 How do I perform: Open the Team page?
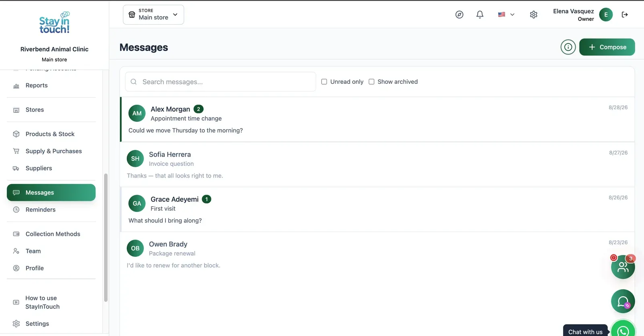(x=51, y=251)
